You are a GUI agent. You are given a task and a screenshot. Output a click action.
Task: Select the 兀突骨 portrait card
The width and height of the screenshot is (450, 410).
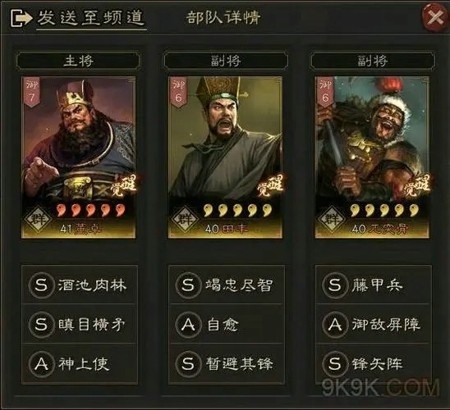tap(372, 157)
